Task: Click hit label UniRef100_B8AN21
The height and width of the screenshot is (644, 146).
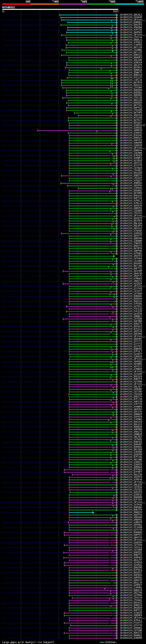Action: pyautogui.click(x=131, y=635)
